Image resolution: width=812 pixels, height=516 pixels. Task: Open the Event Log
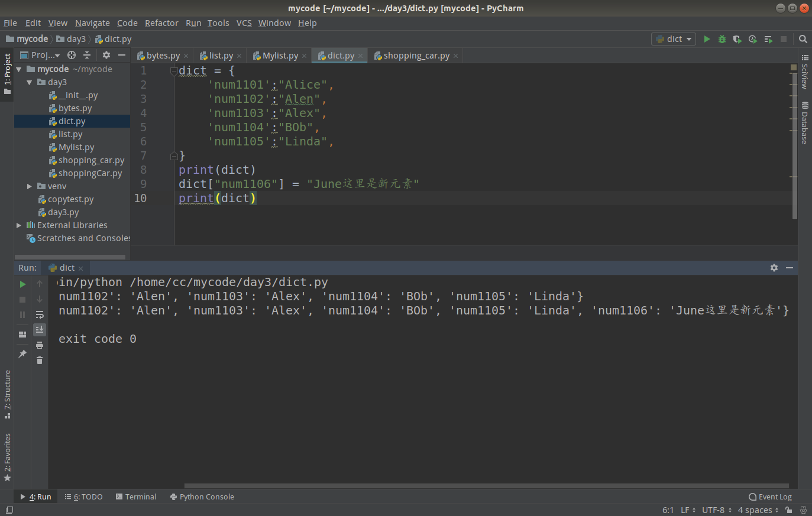[770, 497]
